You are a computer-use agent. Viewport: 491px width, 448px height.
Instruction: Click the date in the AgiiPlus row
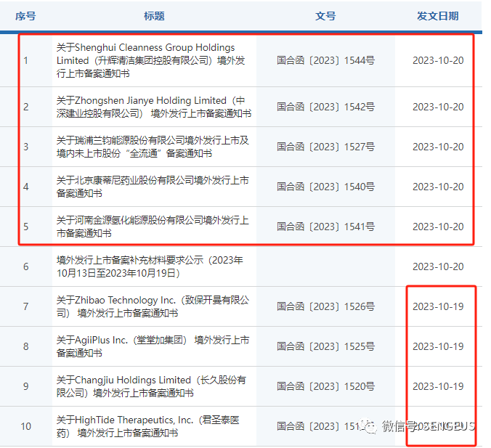438,346
